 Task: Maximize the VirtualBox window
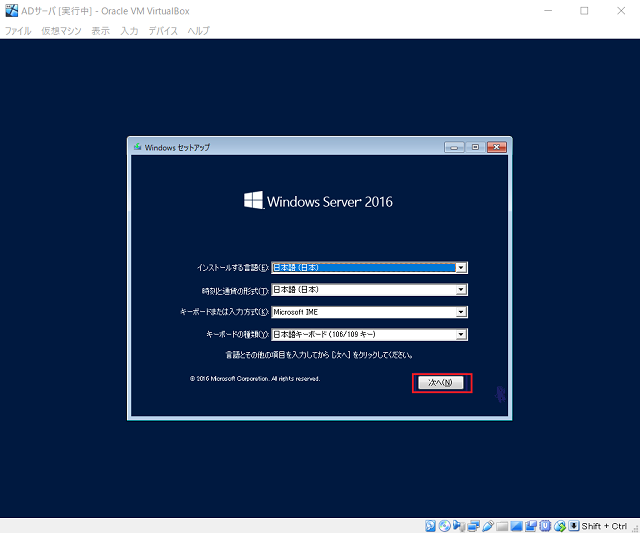(584, 11)
